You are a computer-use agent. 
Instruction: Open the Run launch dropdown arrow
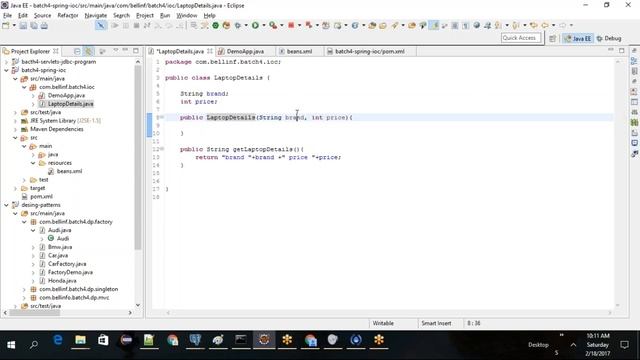(264, 26)
